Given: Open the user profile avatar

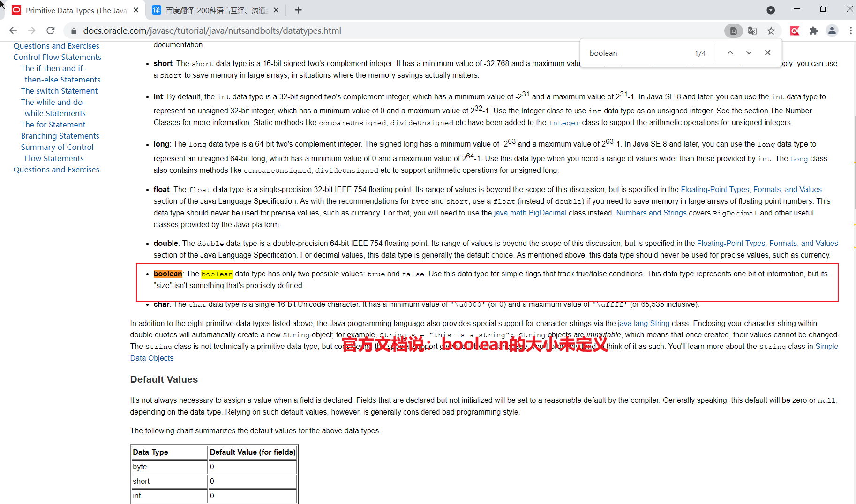Looking at the screenshot, I should pyautogui.click(x=832, y=31).
